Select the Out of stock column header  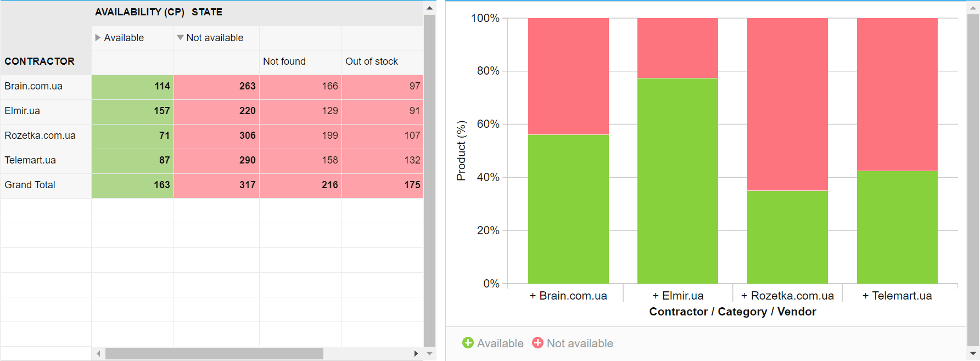click(x=372, y=61)
